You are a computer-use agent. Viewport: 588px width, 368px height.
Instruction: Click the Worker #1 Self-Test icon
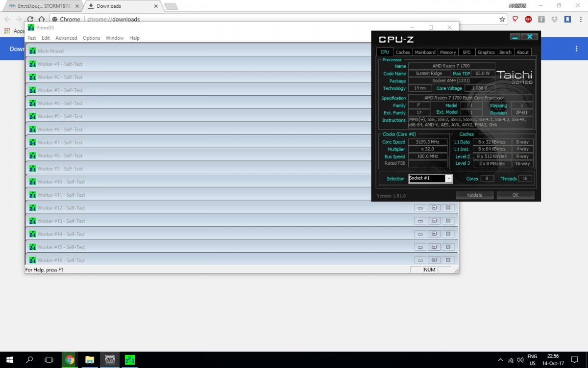coord(33,64)
